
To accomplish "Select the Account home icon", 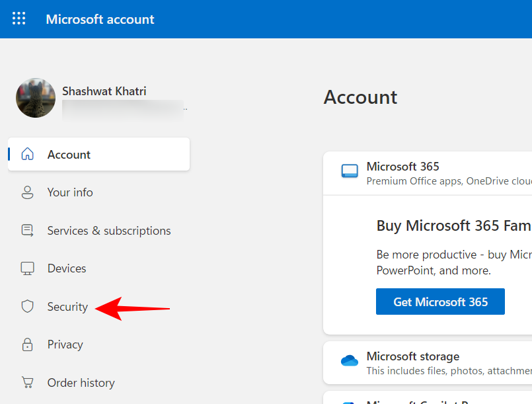I will (28, 154).
